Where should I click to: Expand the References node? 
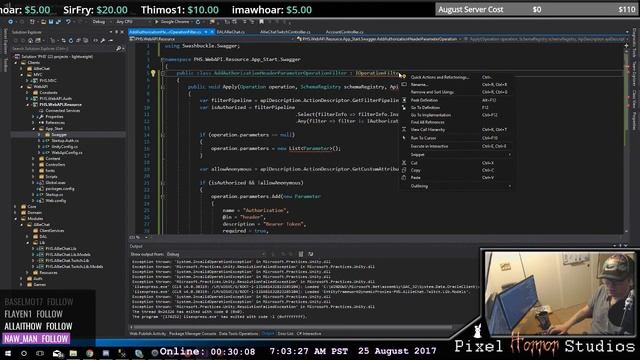click(33, 122)
